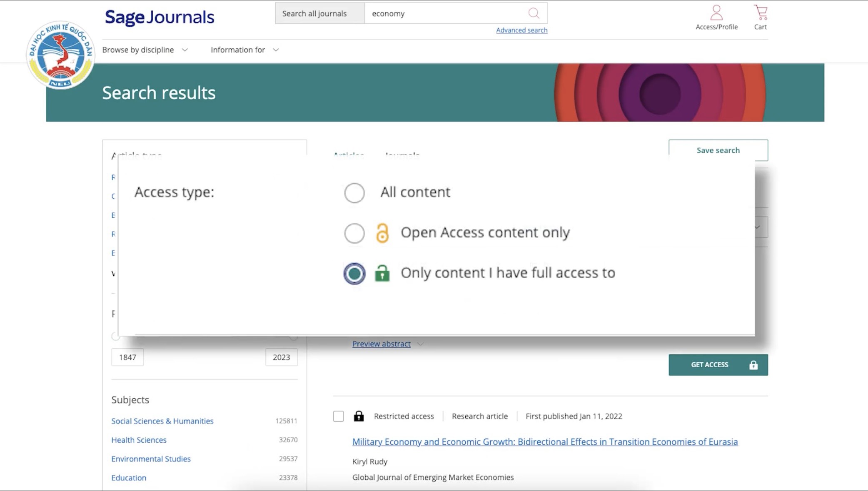Click the author name Kiryl Rudy
Viewport: 868px width, 491px height.
click(369, 461)
